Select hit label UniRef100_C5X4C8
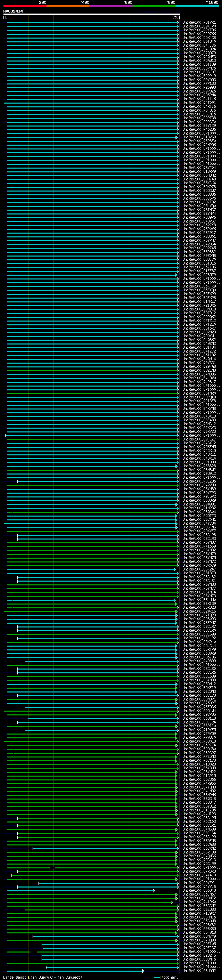222x980 pixels. tap(199, 38)
